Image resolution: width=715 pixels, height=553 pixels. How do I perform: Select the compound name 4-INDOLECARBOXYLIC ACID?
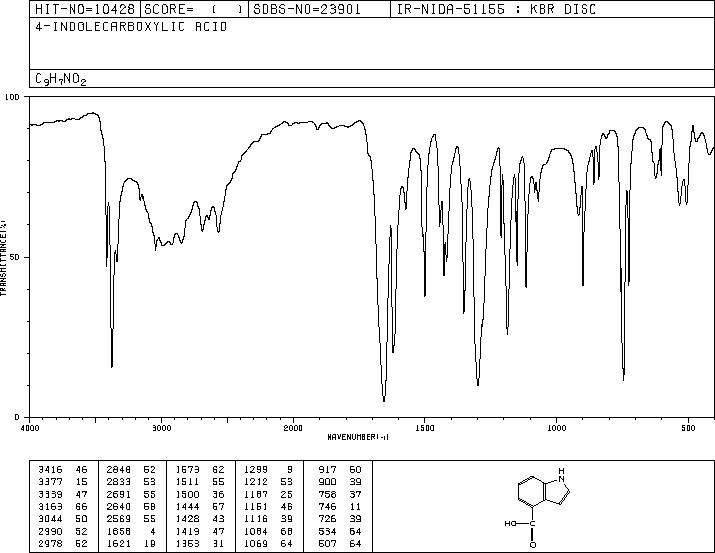coord(131,27)
